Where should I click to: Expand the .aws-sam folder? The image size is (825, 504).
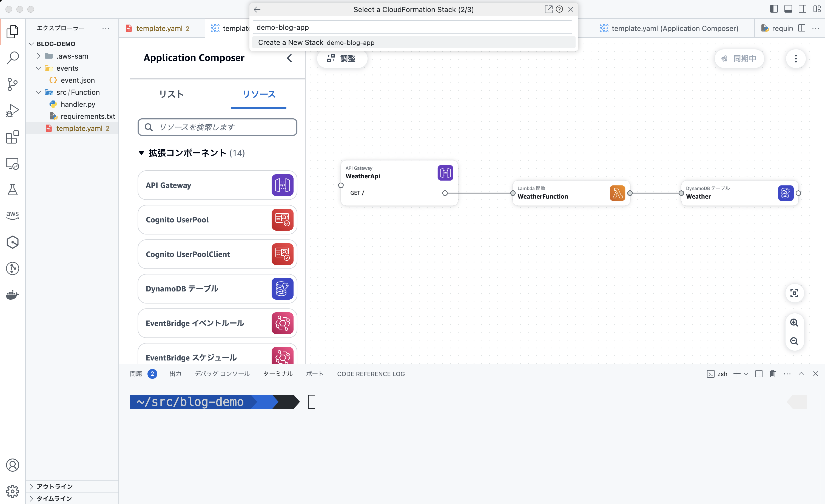click(38, 56)
